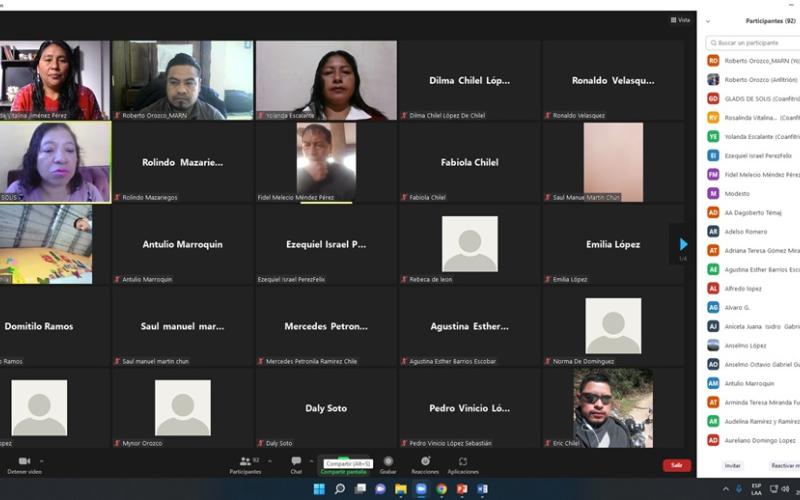The height and width of the screenshot is (500, 800).
Task: Open the Chat icon in toolbar
Action: (x=296, y=461)
